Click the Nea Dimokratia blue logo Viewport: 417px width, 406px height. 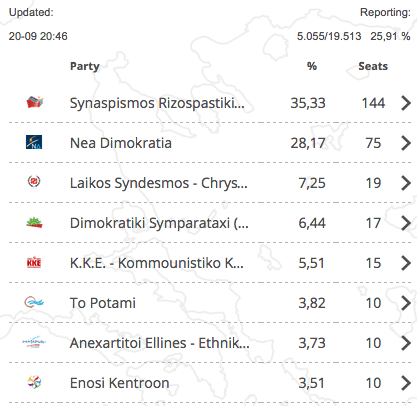[34, 142]
